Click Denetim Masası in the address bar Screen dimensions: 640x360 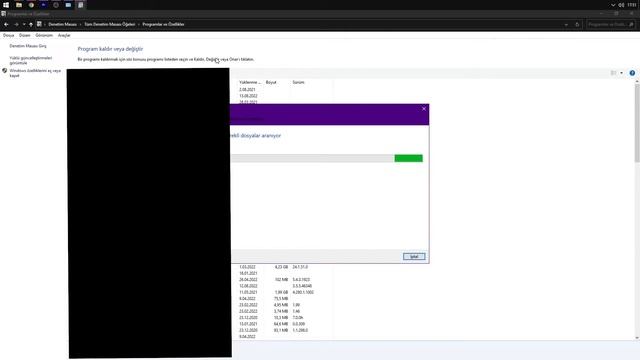click(62, 24)
